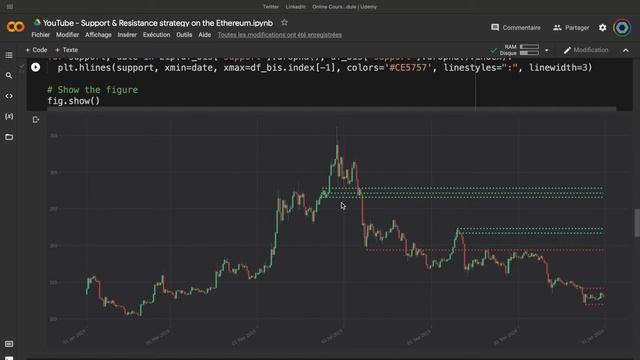Open the command palette icon in the sidebar

click(x=9, y=344)
